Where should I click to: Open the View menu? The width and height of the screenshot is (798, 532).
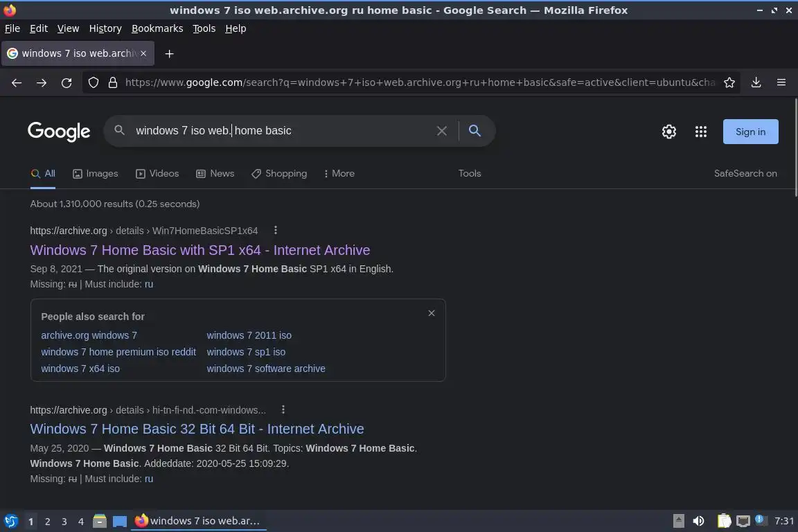[x=68, y=28]
